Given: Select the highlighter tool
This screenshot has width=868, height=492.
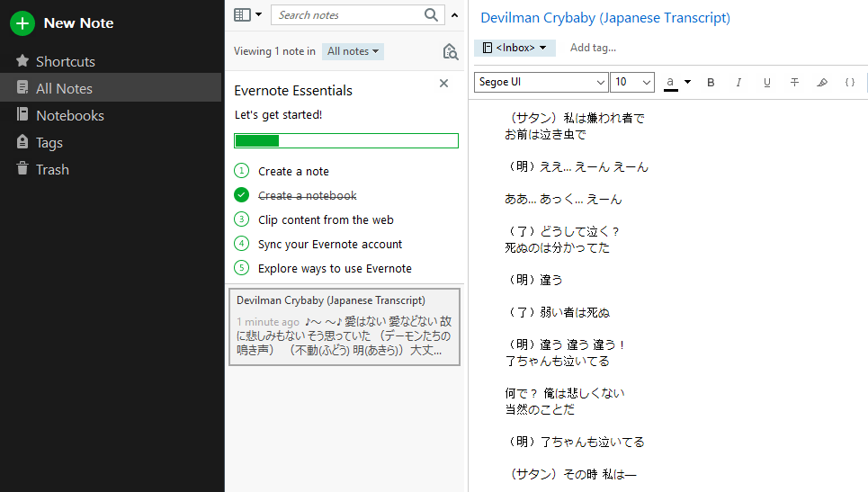Looking at the screenshot, I should (x=821, y=83).
